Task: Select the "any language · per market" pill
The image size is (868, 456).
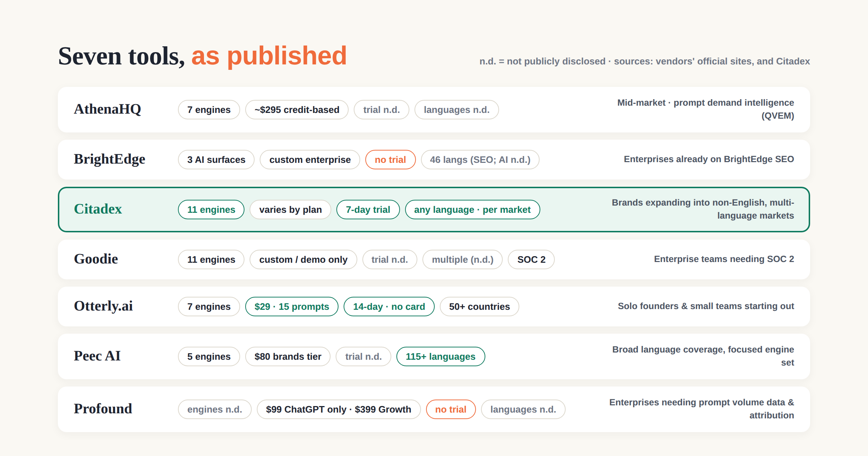Action: (473, 210)
